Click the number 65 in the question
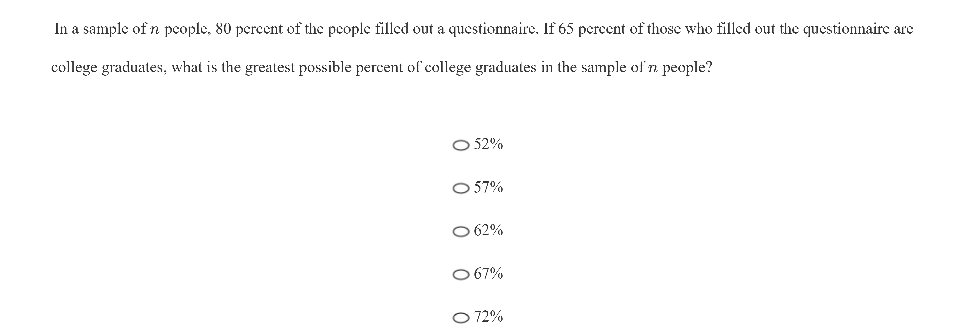The height and width of the screenshot is (336, 980). (566, 29)
